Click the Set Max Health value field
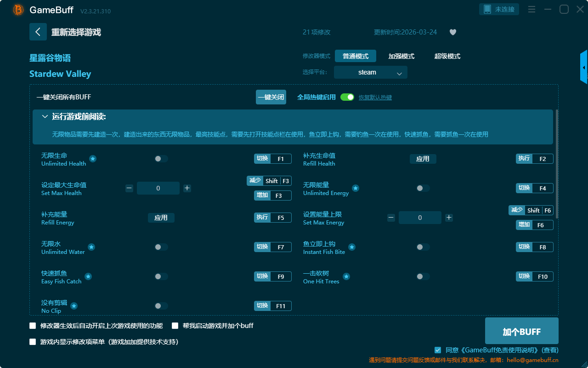The width and height of the screenshot is (588, 368). point(158,188)
